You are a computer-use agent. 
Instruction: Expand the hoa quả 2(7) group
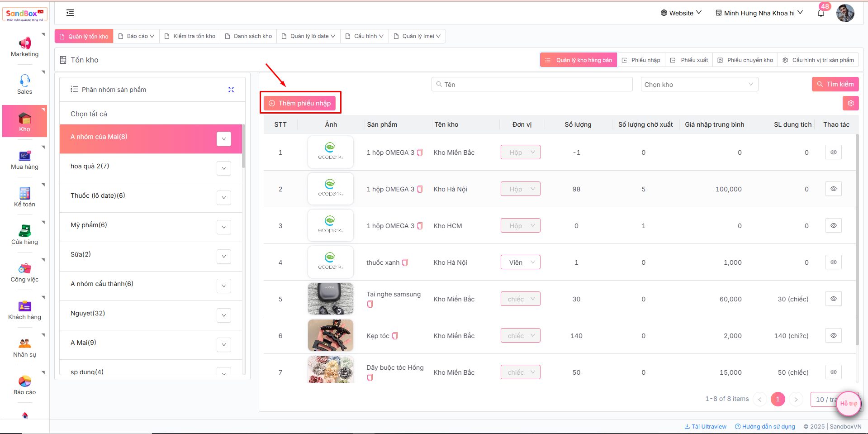[x=224, y=168]
